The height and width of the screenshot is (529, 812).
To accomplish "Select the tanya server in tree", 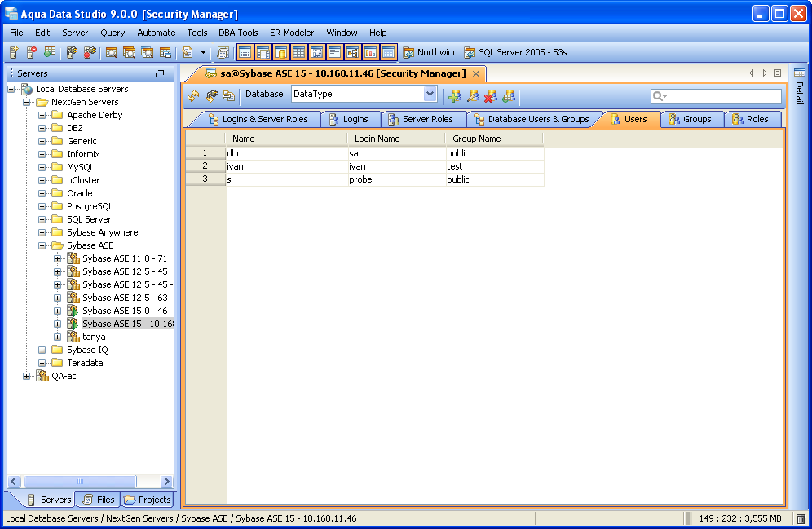I will tap(94, 337).
